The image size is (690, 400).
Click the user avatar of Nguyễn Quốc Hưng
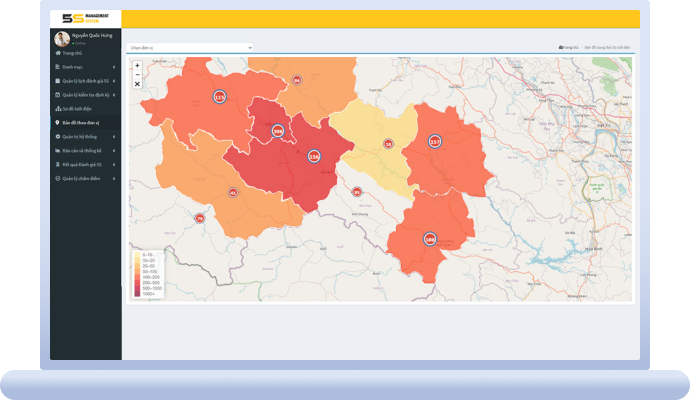pos(62,39)
